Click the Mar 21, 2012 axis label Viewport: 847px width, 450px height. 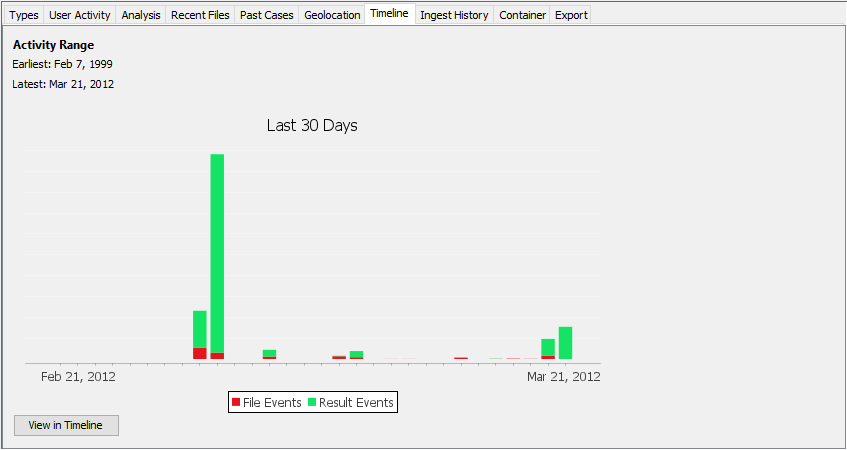pyautogui.click(x=564, y=377)
